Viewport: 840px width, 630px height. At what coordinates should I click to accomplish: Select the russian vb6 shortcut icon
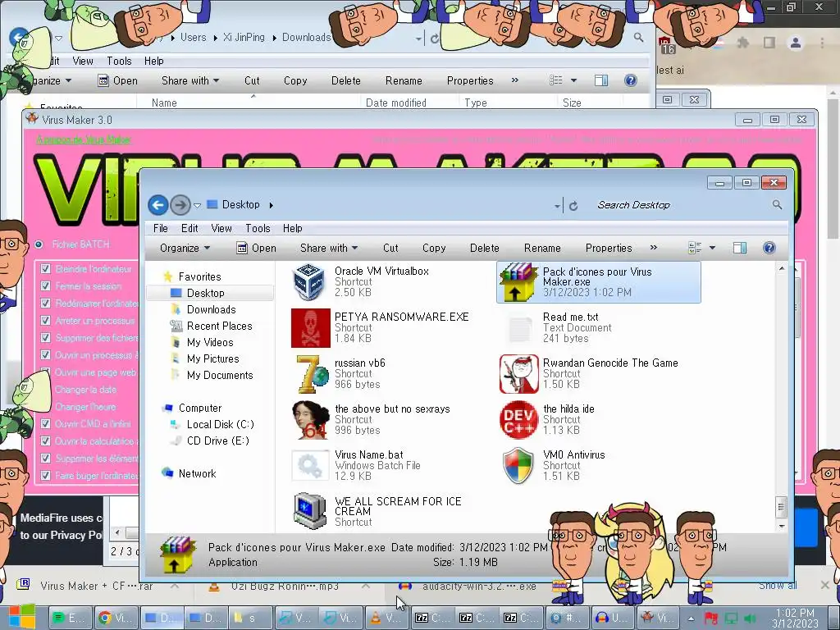[x=313, y=374]
